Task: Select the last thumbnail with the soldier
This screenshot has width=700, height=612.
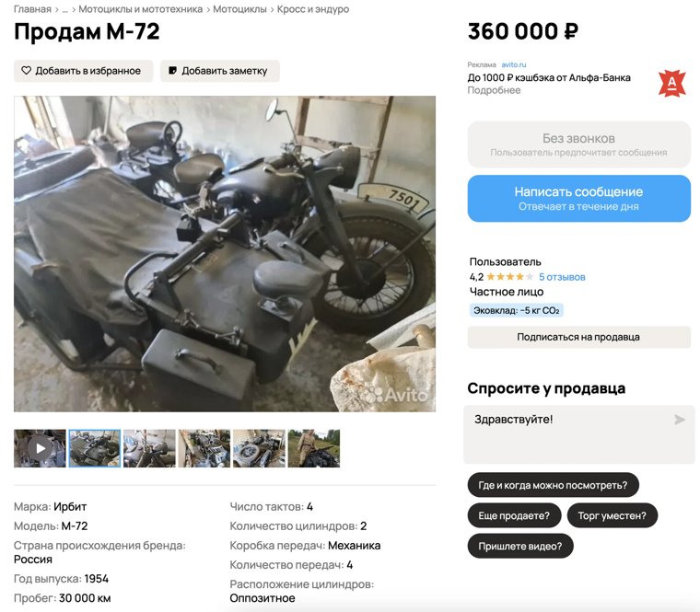Action: (x=314, y=448)
